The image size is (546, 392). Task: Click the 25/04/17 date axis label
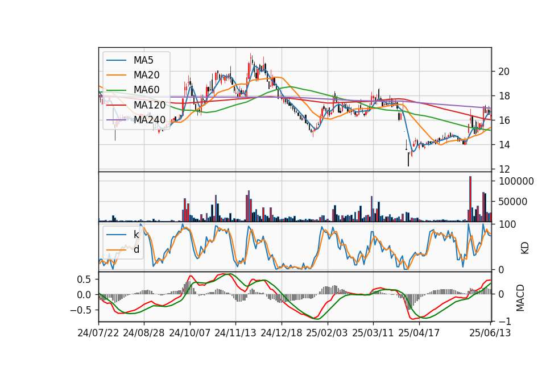click(x=419, y=333)
